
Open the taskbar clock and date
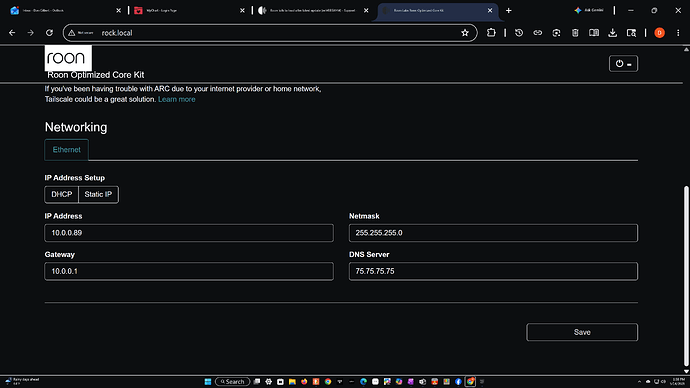pyautogui.click(x=677, y=381)
